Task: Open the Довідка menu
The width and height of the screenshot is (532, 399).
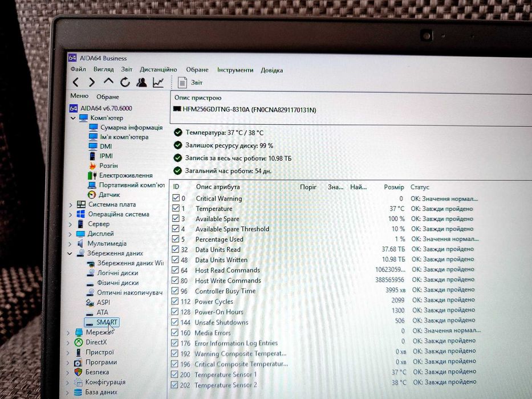Action: (x=271, y=71)
